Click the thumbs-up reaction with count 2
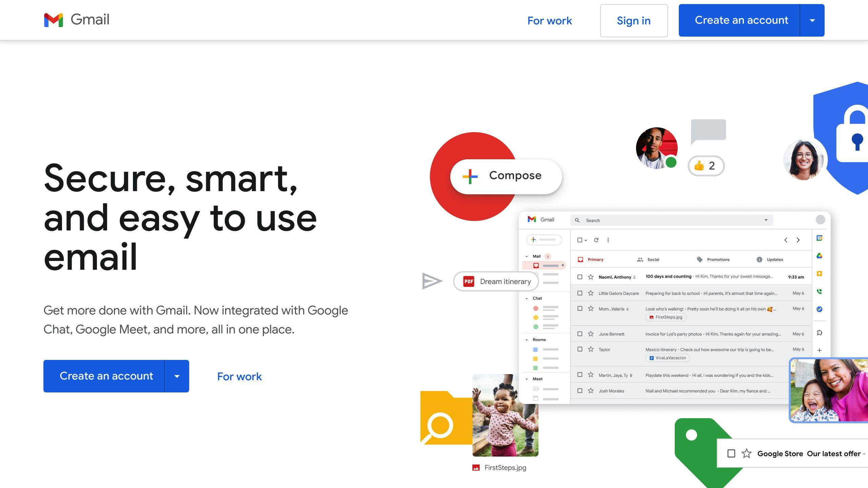Screen dimensions: 868x488 click(x=706, y=166)
